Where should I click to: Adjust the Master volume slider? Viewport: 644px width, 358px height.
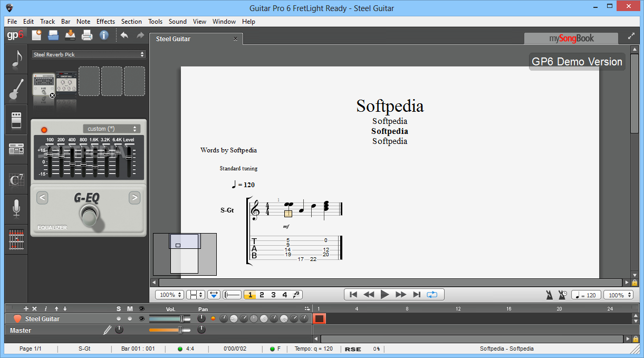pos(170,330)
